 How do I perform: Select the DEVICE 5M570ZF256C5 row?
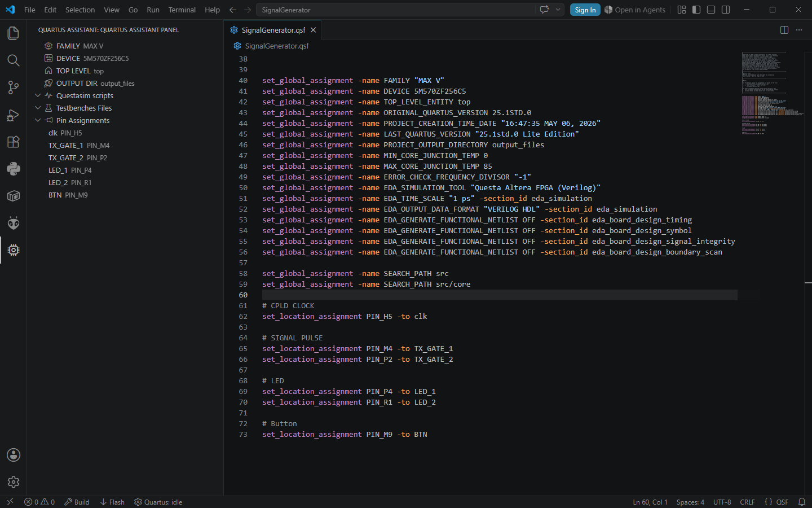click(125, 58)
